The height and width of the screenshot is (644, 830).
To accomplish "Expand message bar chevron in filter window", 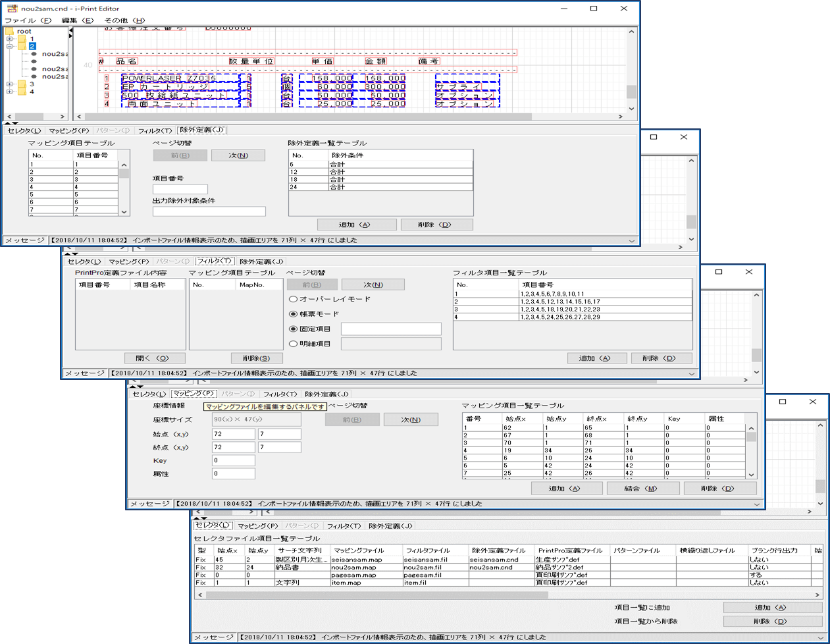I will coord(692,373).
